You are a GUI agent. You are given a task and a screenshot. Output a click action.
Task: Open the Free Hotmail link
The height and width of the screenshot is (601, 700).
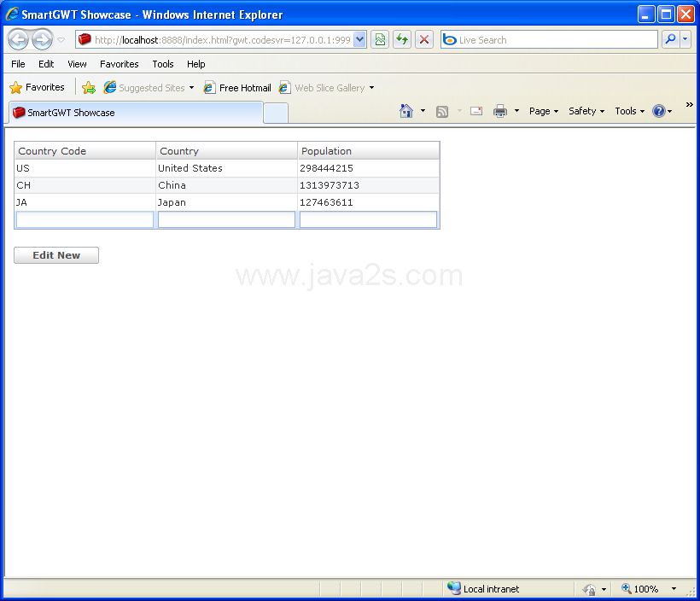pyautogui.click(x=237, y=88)
